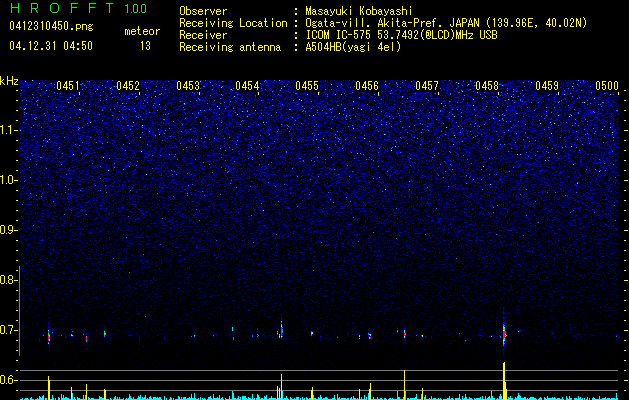Screen dimensions: 629x400
Task: Click the 0.9 kHz axis label
Action: click(7, 230)
